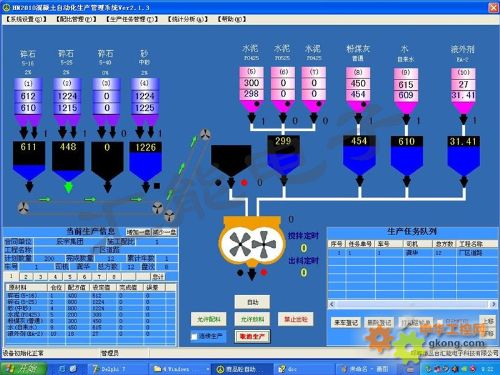Image resolution: width=500 pixels, height=375 pixels.
Task: Click the water scale hopper reading 610
Action: pos(407,155)
